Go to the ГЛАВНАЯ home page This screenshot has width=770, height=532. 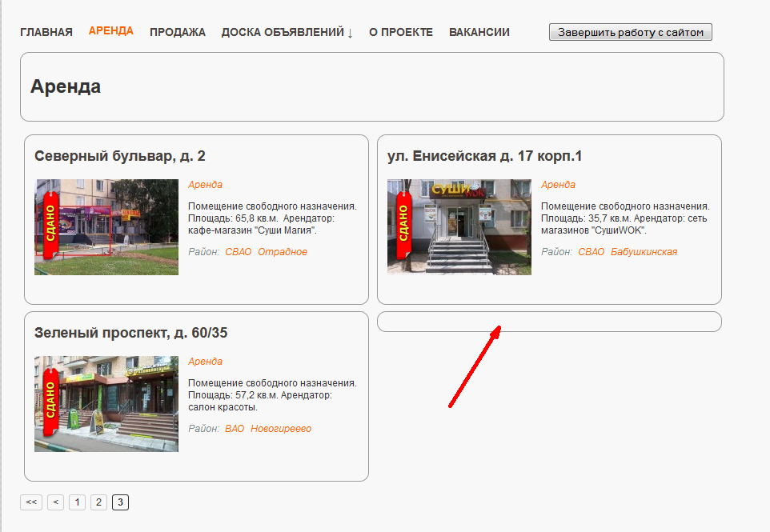(x=46, y=32)
